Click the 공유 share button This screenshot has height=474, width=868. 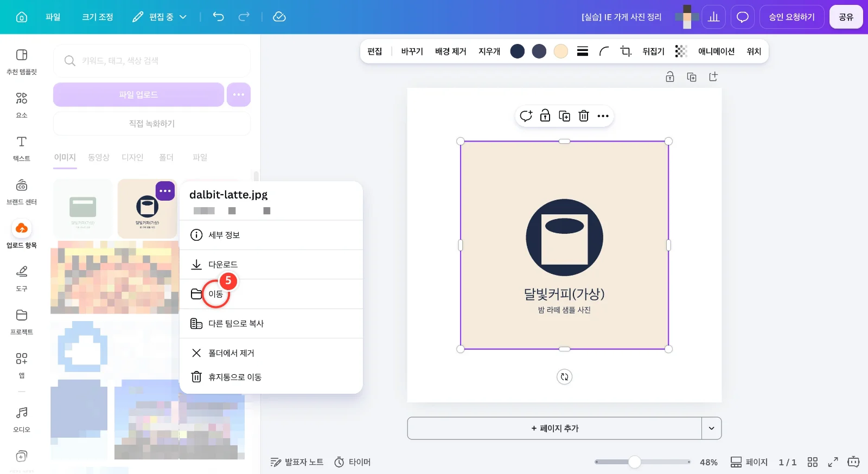tap(846, 17)
